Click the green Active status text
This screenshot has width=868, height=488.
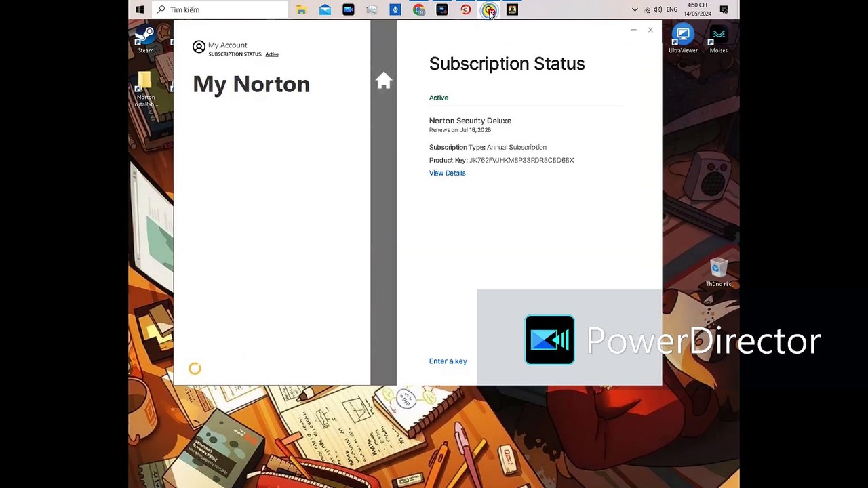[439, 98]
